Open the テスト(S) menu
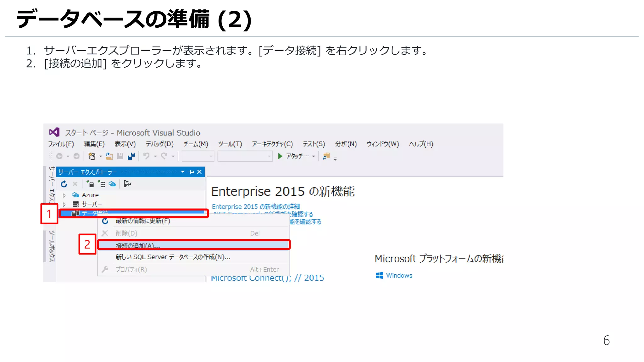Image resolution: width=644 pixels, height=362 pixels. [314, 144]
